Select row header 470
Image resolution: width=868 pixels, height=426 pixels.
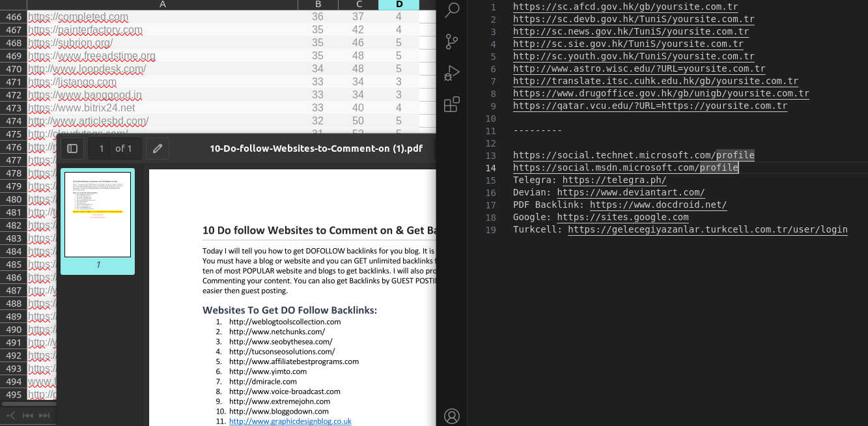click(13, 69)
